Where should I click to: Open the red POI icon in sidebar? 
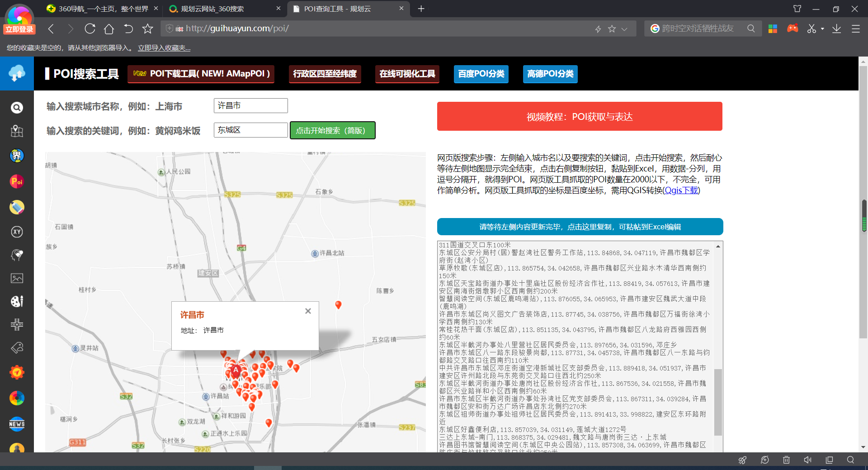tap(17, 181)
